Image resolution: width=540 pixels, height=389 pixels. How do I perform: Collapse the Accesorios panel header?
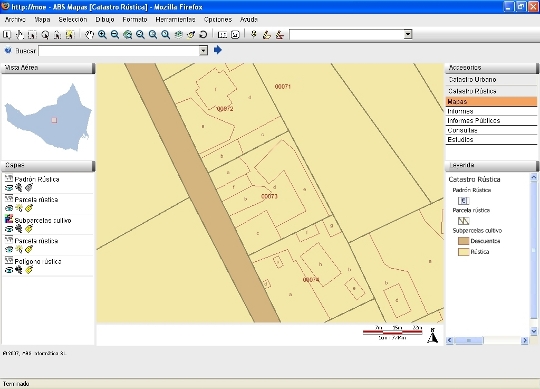pyautogui.click(x=491, y=68)
